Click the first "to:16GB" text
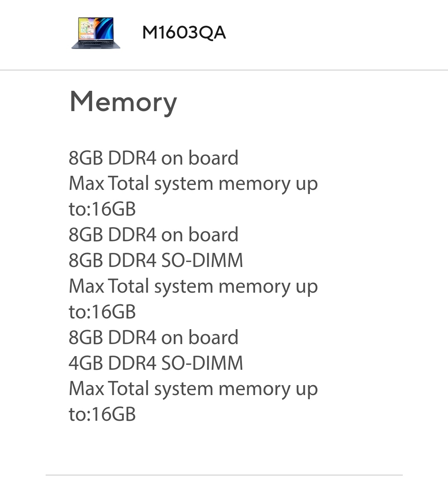This screenshot has width=448, height=490. tap(102, 209)
